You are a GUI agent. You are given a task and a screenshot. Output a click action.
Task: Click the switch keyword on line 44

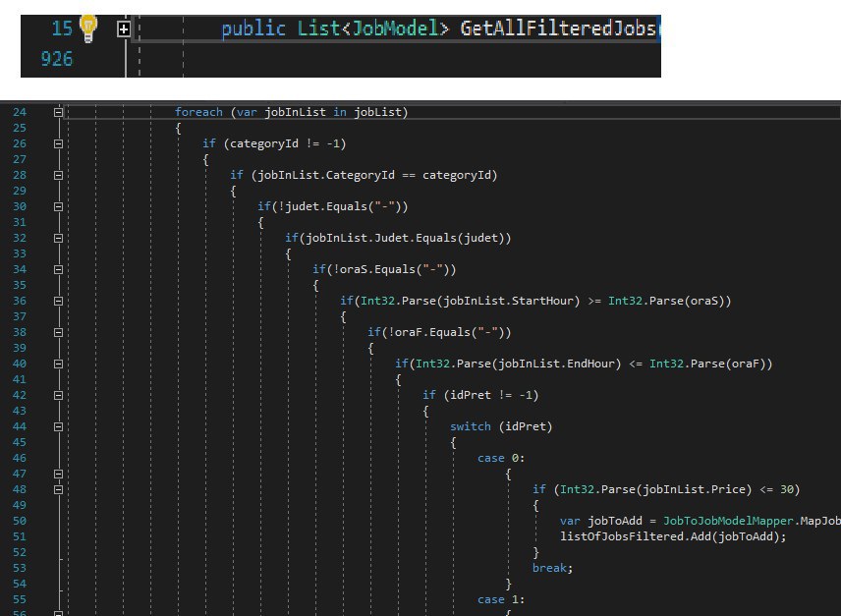click(x=471, y=426)
